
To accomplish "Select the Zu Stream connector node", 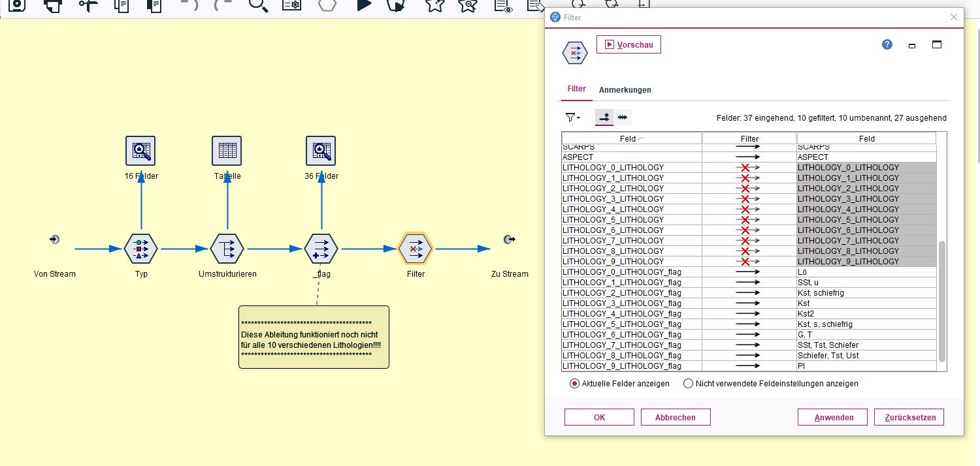I will pos(510,240).
